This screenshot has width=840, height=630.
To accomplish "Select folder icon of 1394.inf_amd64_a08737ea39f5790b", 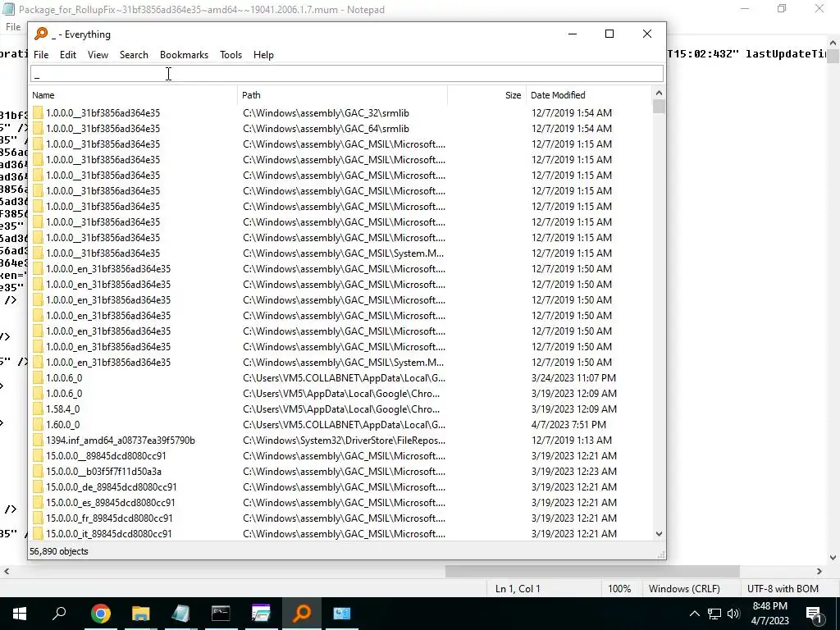I will click(x=38, y=441).
